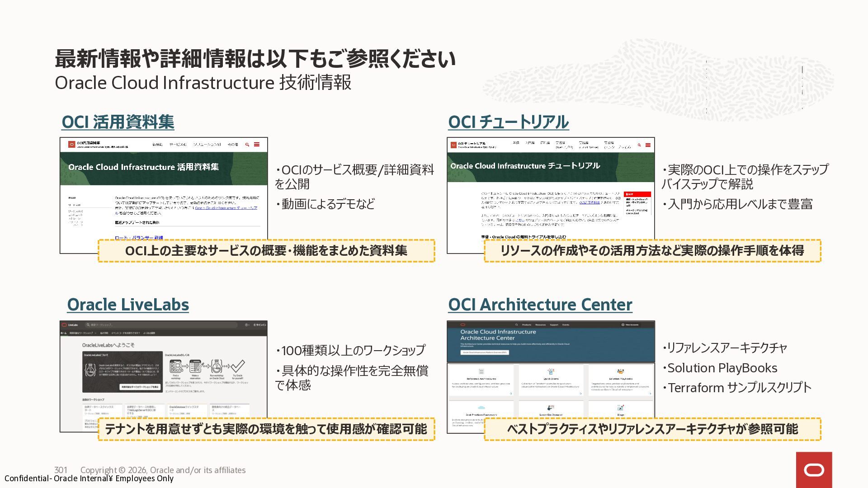Click Oracle logo in 活用資料集 site header
This screenshot has width=868, height=488.
point(71,145)
